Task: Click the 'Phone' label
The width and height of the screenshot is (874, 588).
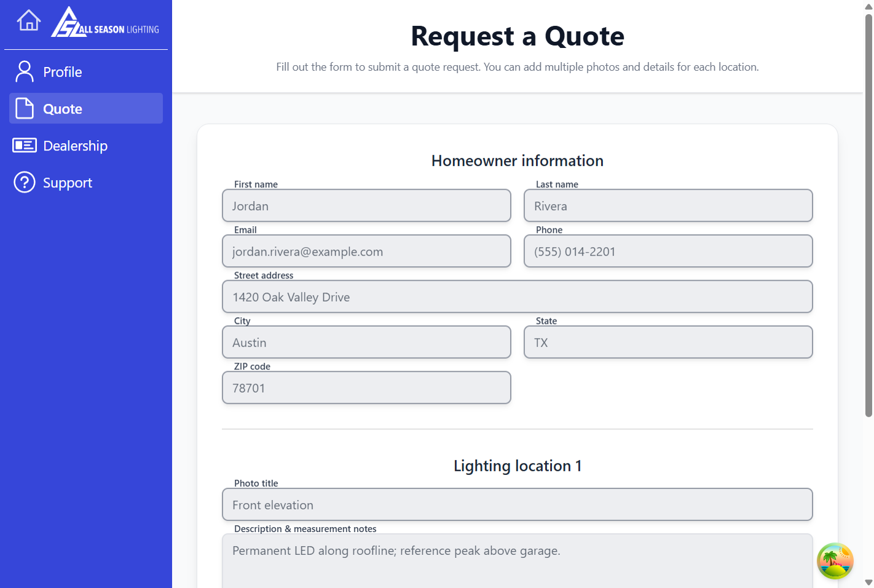Action: pos(549,230)
